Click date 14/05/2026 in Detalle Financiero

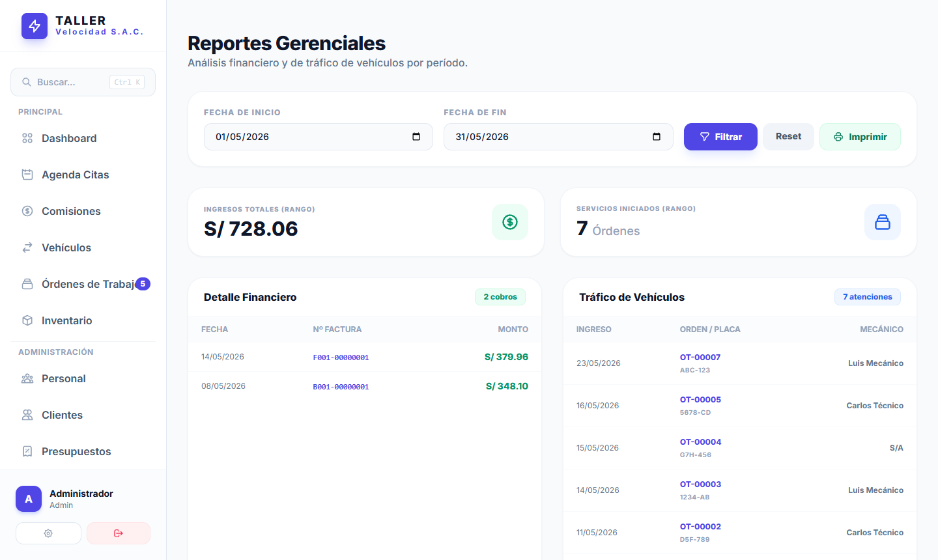pyautogui.click(x=223, y=357)
